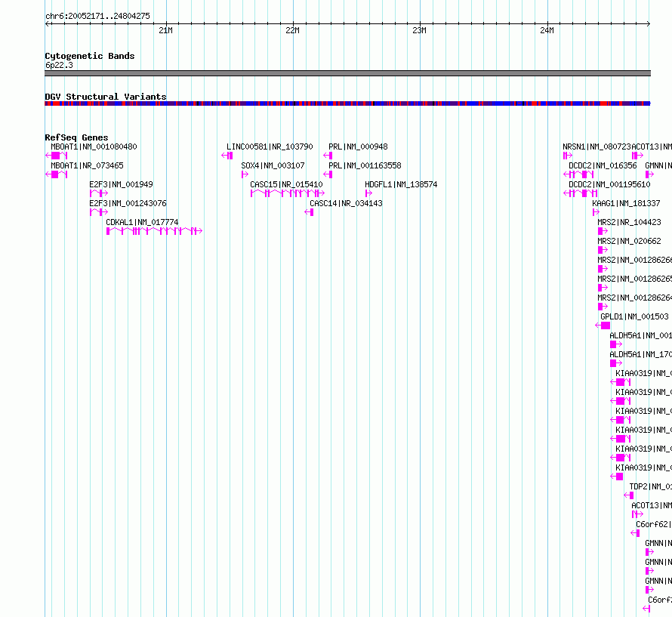Screen dimensions: 672x617
Task: Open the MRS2|NM_020662 gene label
Action: (629, 241)
